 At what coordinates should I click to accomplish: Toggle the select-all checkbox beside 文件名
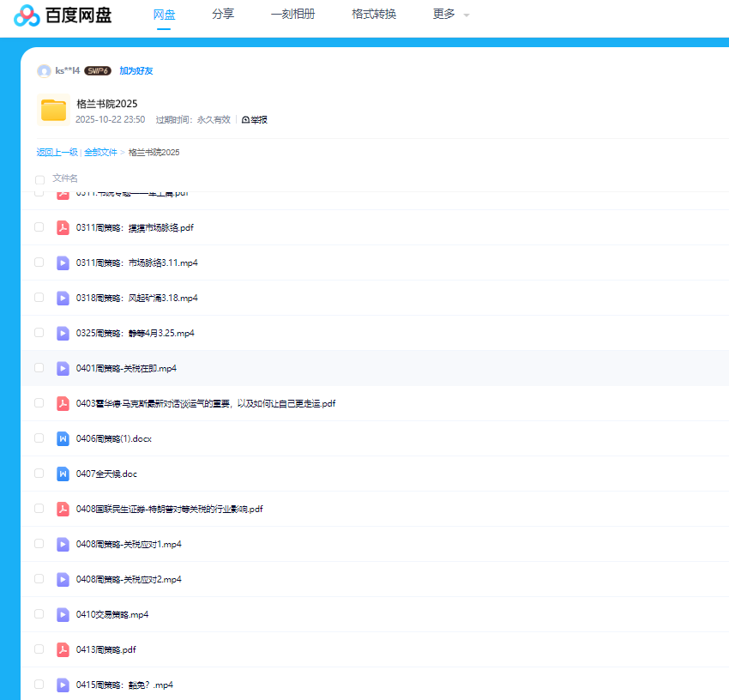tap(39, 180)
